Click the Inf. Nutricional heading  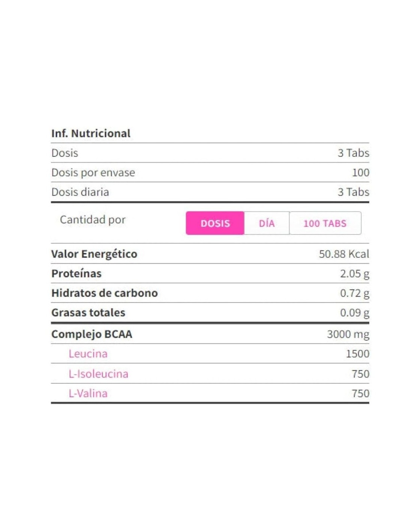point(91,134)
